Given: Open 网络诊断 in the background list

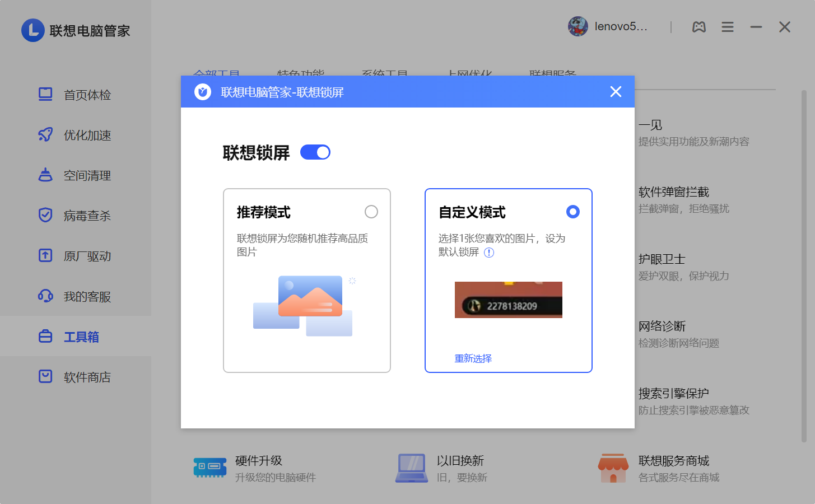Looking at the screenshot, I should tap(679, 334).
